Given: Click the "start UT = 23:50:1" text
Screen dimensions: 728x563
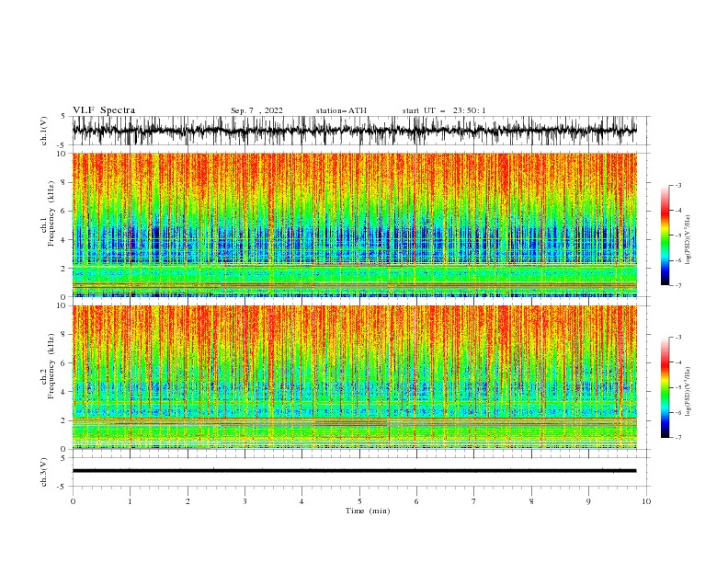Looking at the screenshot, I should point(444,110).
